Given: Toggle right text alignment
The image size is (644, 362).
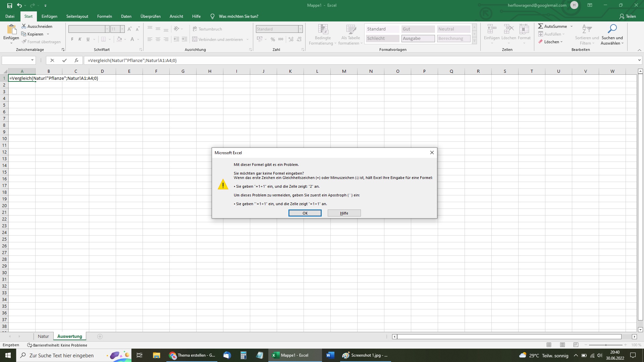Looking at the screenshot, I should point(166,39).
